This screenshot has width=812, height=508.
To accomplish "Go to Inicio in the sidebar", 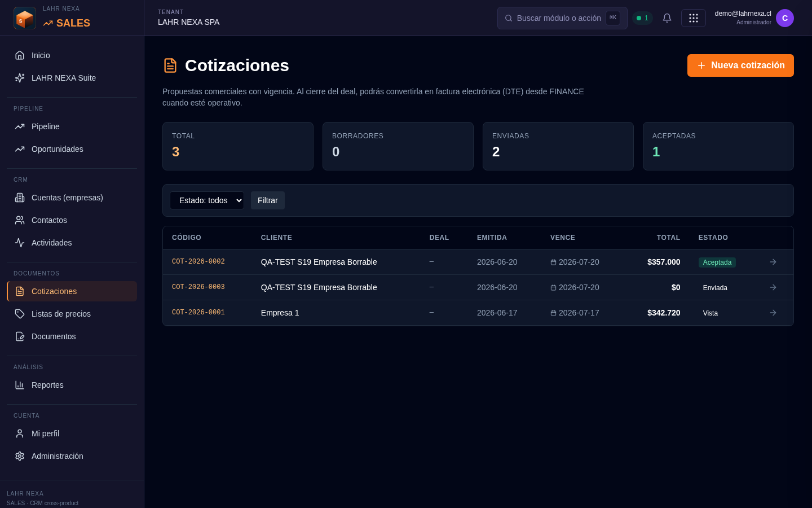I will pyautogui.click(x=72, y=55).
